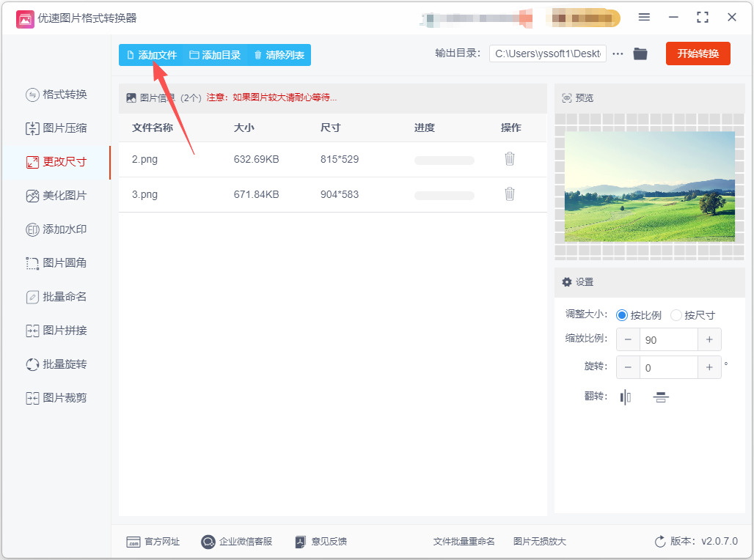Click the 2.png progress bar
Screen dimensions: 754x560
click(444, 160)
